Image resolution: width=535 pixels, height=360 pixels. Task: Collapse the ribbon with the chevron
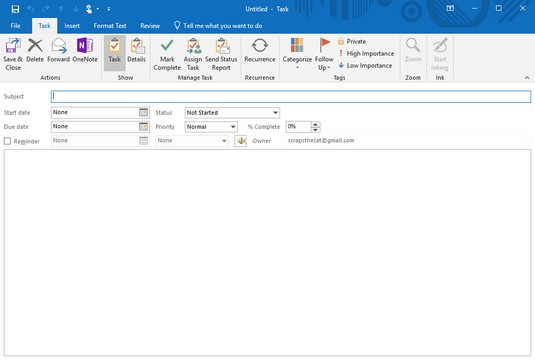pyautogui.click(x=527, y=78)
